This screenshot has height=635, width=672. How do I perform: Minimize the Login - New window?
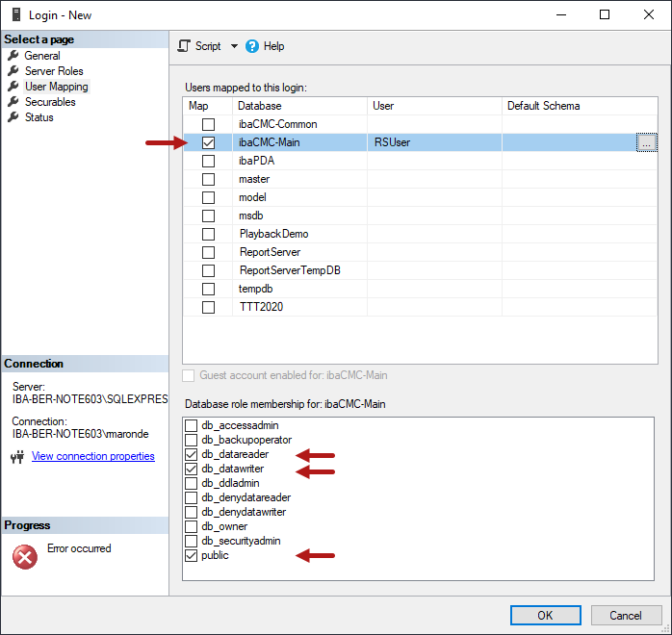[561, 14]
